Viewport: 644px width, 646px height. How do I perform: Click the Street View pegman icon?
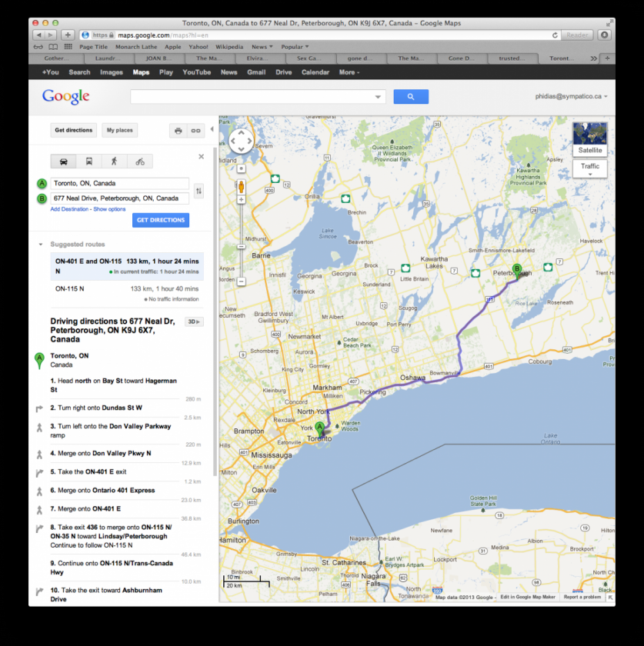(241, 186)
